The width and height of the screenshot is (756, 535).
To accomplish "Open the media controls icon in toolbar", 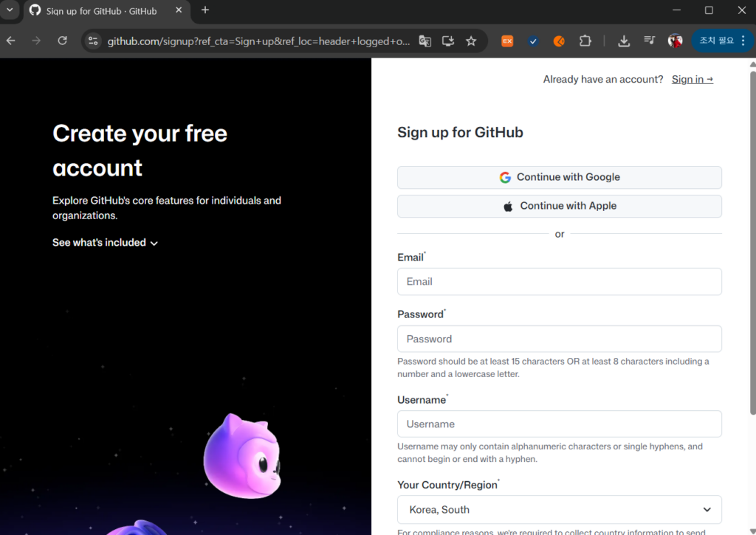I will 649,41.
